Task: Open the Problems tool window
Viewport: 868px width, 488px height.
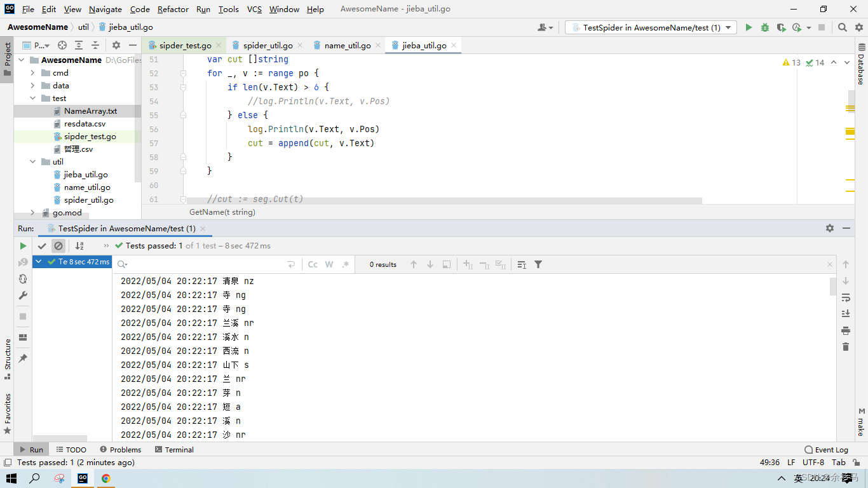Action: [x=120, y=449]
